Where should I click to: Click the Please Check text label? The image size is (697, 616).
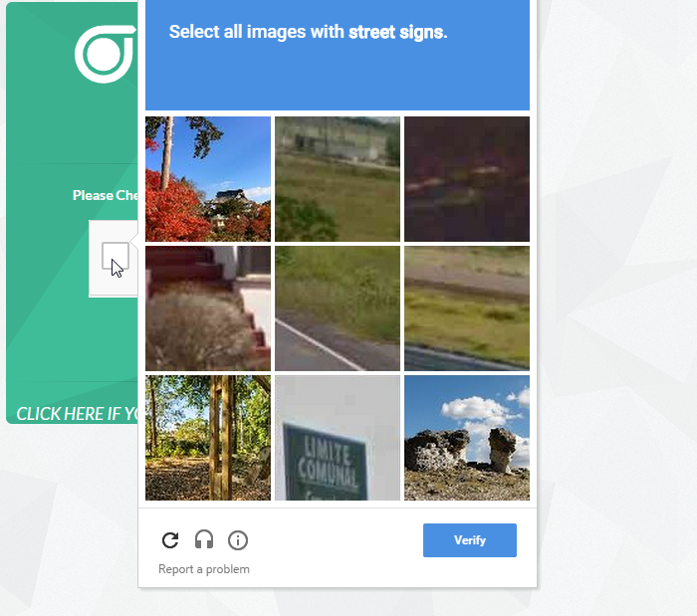(x=106, y=195)
